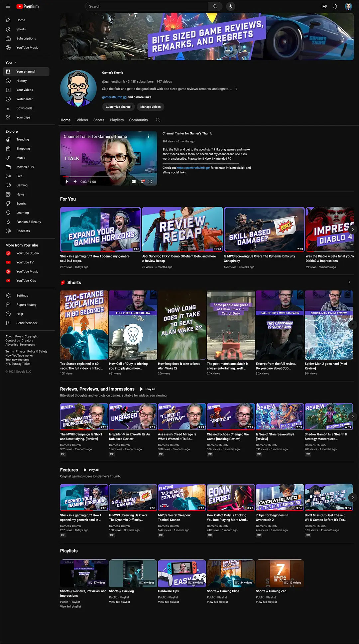Screen dimensions: 359x644
Task: Click the YouTube Premium logo
Action: [28, 6]
